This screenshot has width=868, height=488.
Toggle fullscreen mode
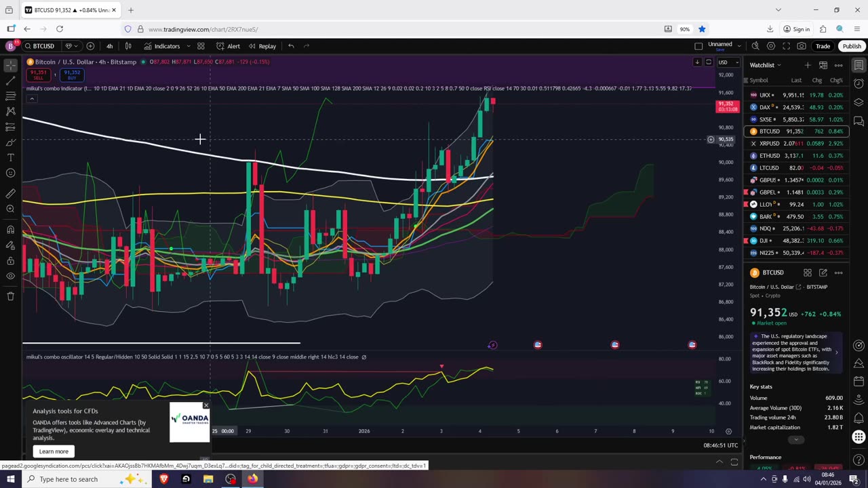(786, 46)
